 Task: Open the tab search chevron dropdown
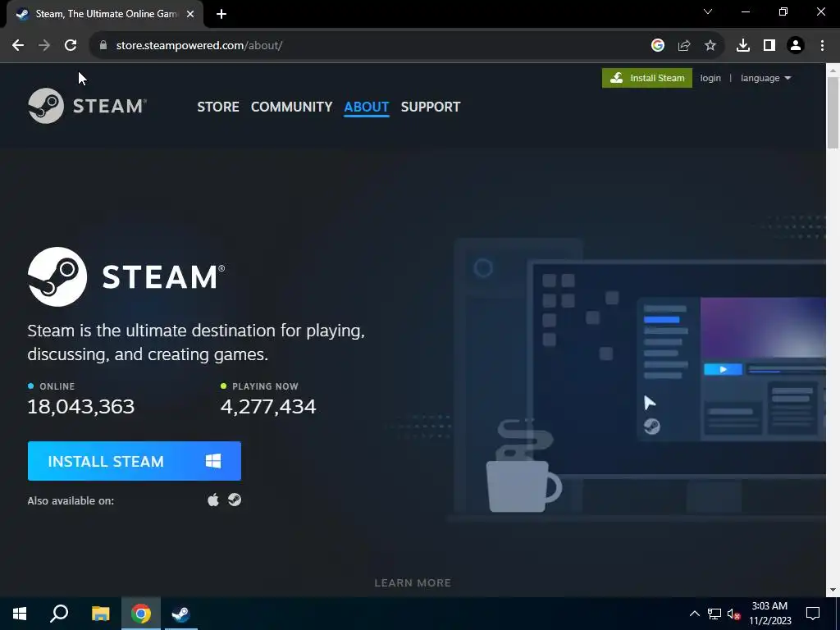coord(708,11)
